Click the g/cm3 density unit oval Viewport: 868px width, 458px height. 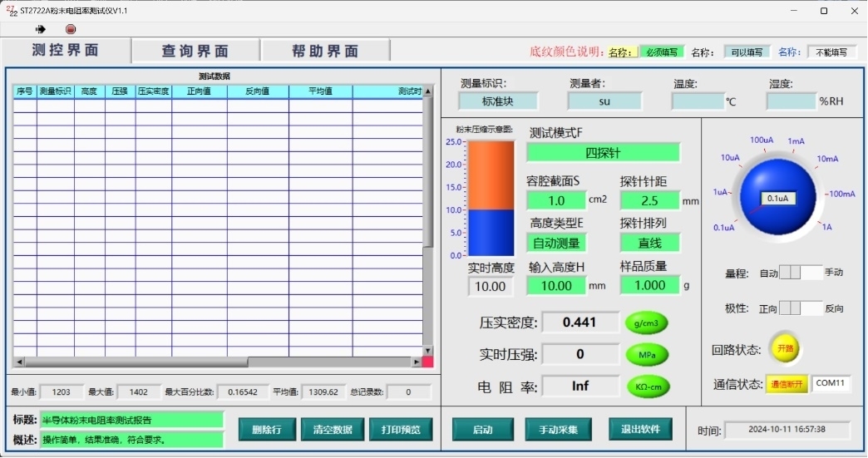[x=647, y=323]
